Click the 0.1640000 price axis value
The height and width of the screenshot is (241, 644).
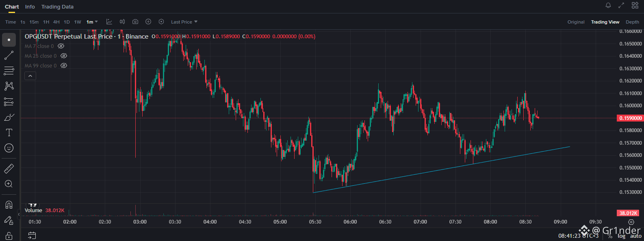(x=631, y=56)
